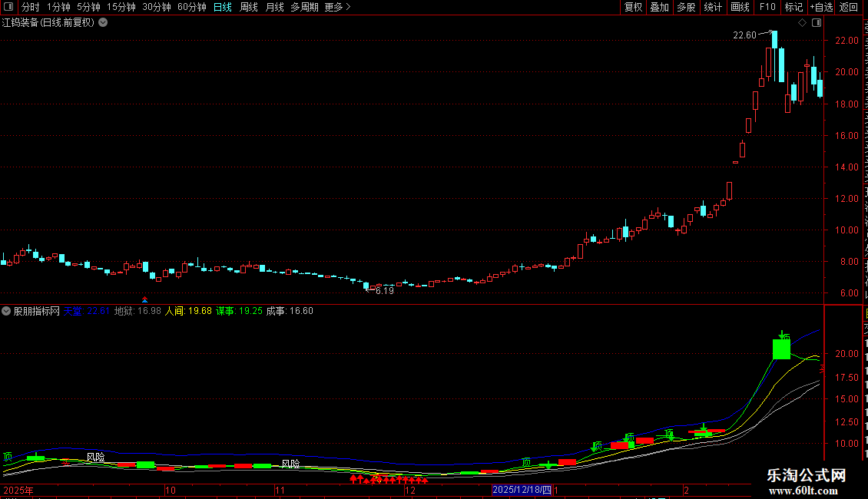Switch to 日线 daily chart
This screenshot has height=499, width=868.
coord(223,7)
